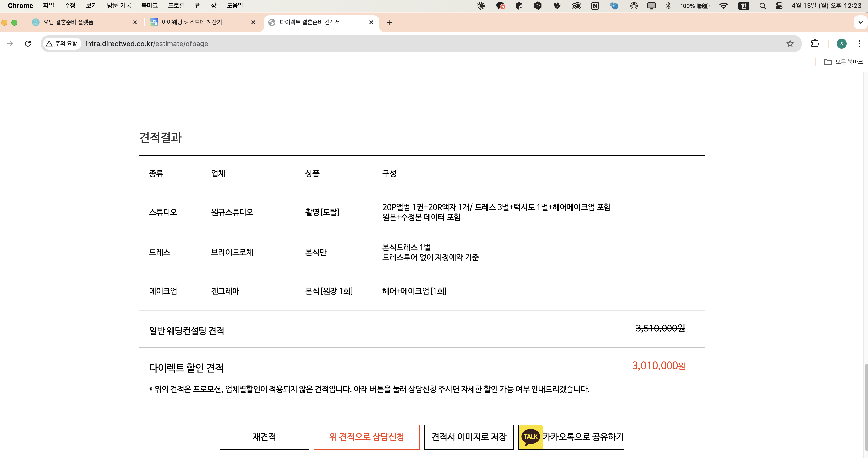This screenshot has height=458, width=868.
Task: Click the Wi-Fi status icon
Action: (724, 6)
